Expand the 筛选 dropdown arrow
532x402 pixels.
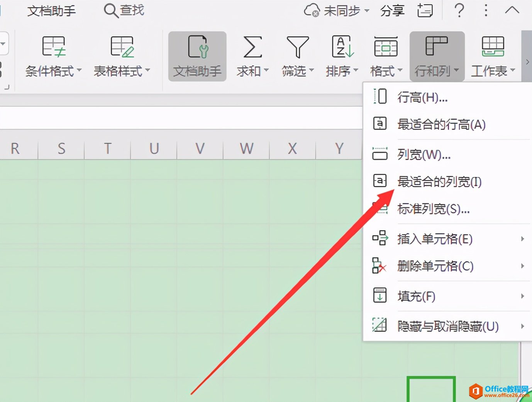[311, 70]
